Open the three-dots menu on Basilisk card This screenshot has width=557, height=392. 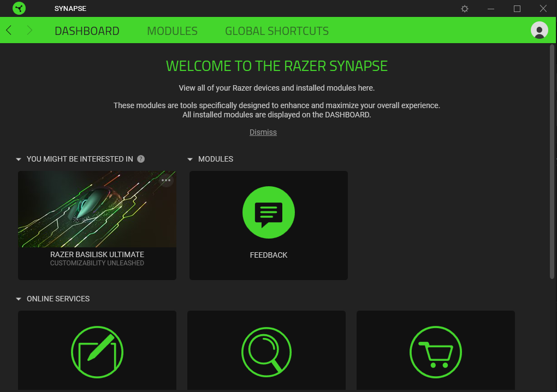(x=166, y=180)
